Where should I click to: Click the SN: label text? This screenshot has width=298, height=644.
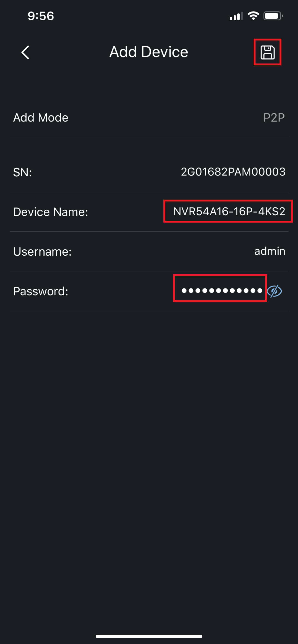23,172
